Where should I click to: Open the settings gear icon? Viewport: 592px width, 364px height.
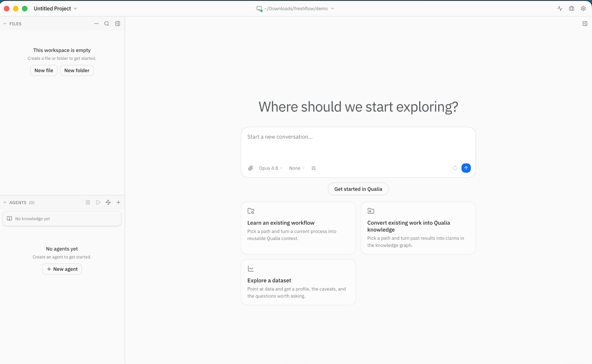pos(583,8)
